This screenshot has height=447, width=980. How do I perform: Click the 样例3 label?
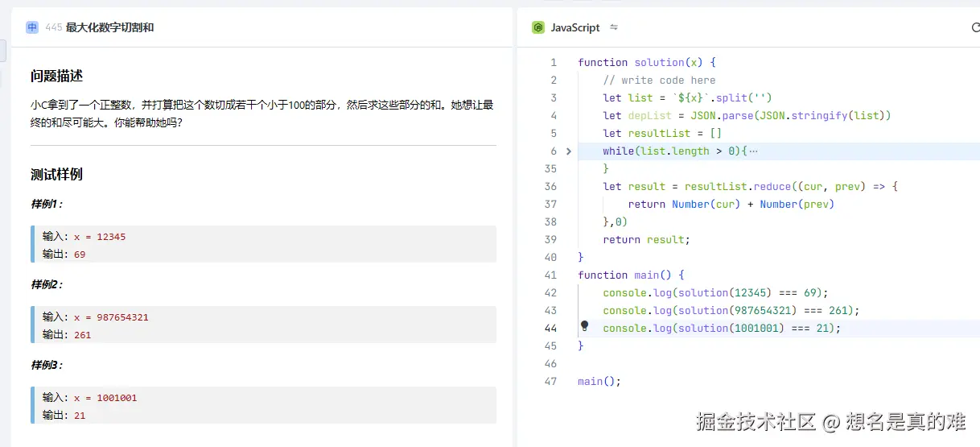(47, 365)
